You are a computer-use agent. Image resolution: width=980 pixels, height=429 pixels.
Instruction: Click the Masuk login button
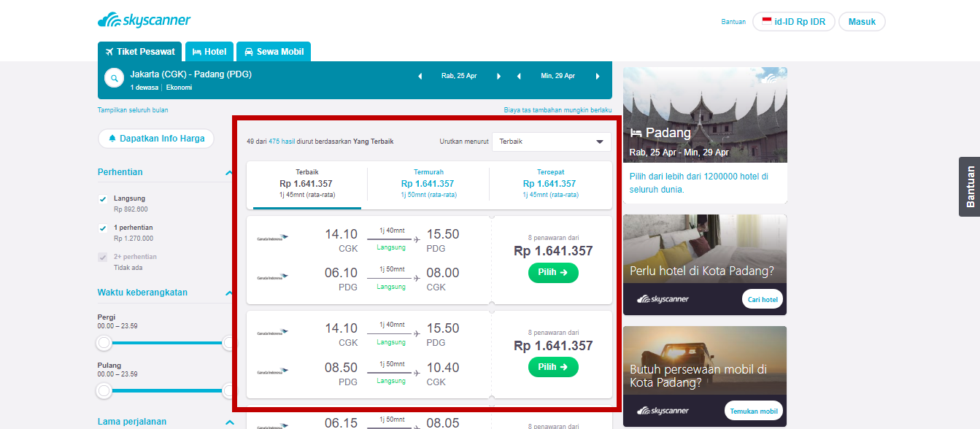tap(862, 21)
